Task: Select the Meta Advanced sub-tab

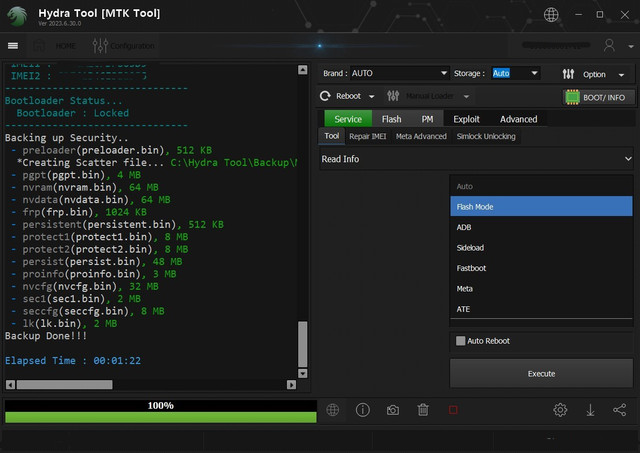Action: click(421, 136)
